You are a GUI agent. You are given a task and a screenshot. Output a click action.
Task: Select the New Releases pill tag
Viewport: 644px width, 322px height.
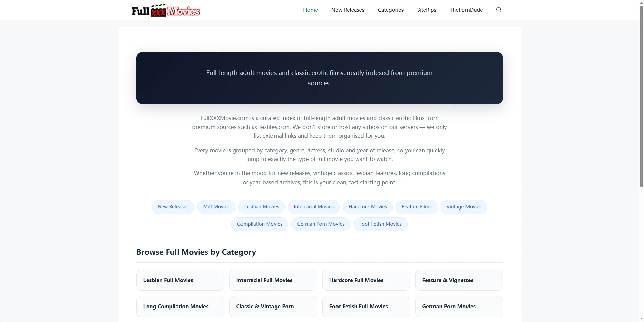173,207
